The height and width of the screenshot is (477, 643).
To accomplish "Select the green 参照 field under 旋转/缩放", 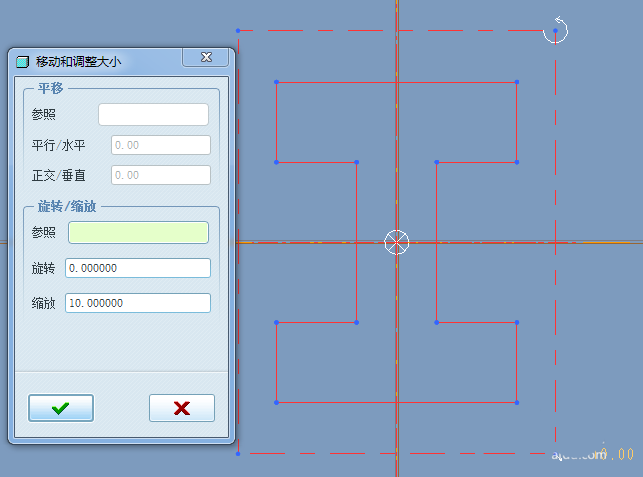I will [x=138, y=233].
